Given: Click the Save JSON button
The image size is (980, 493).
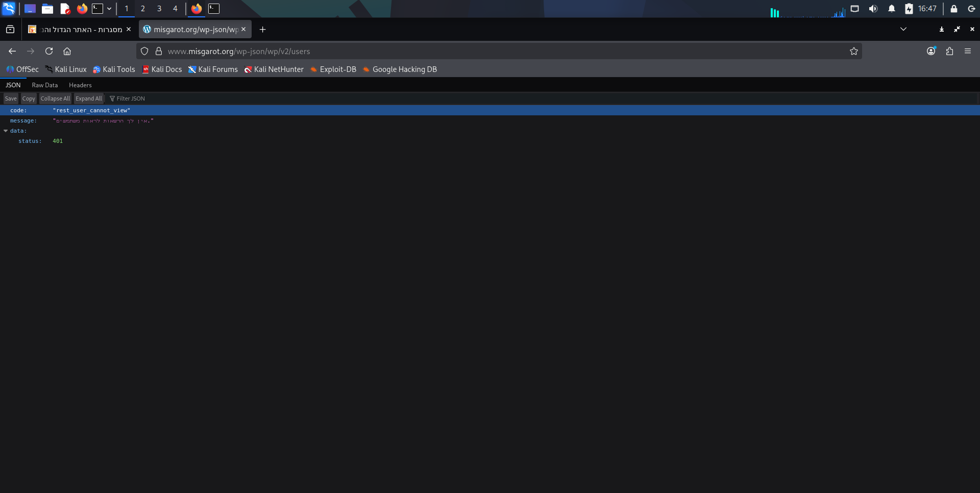Looking at the screenshot, I should pyautogui.click(x=11, y=98).
